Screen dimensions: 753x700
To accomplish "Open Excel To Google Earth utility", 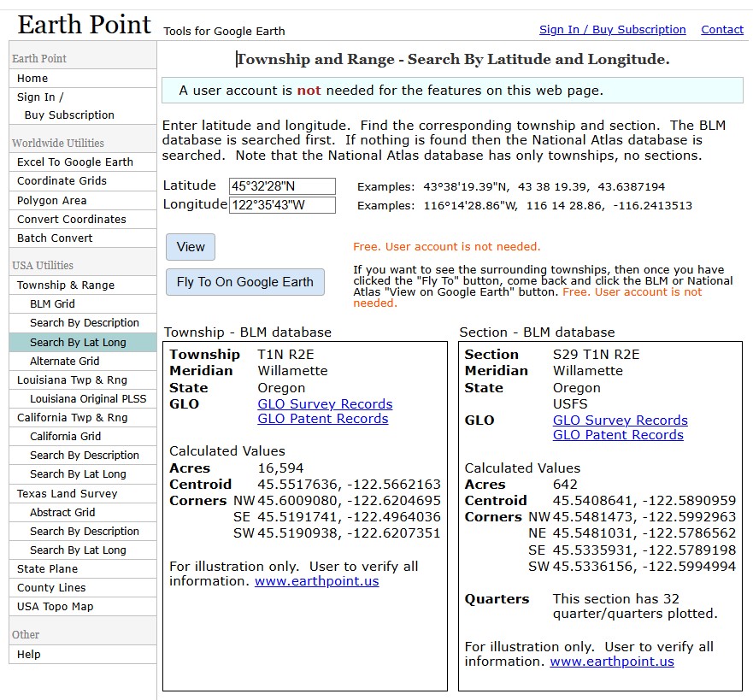I will [74, 162].
